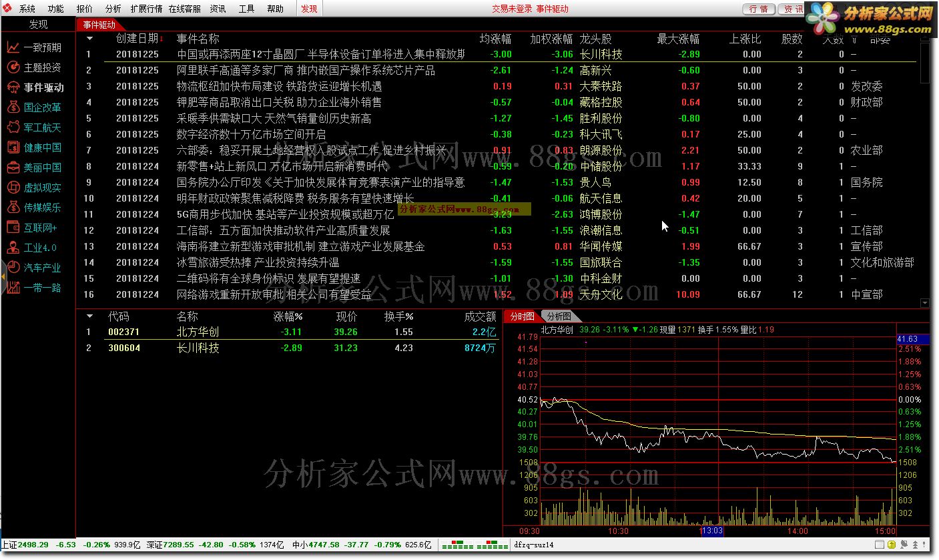The image size is (939, 560).
Task: Click the 深证 index value 7289.55
Action: tap(179, 545)
